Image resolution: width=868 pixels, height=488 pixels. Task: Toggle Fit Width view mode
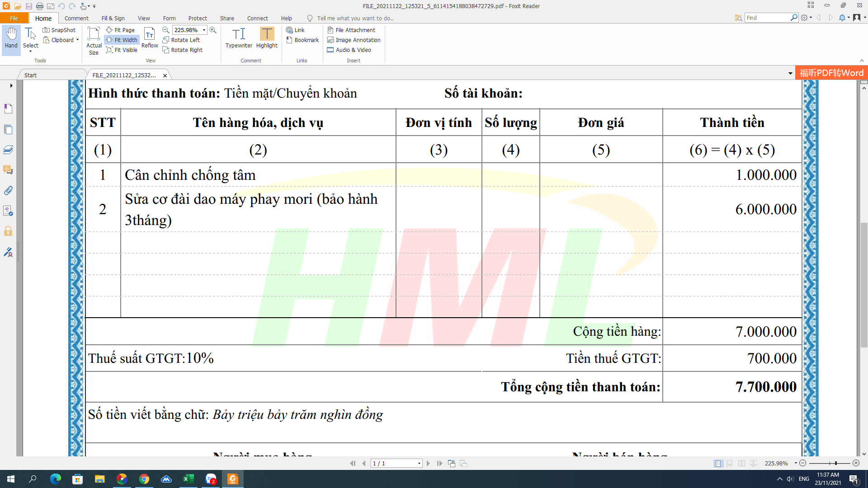click(122, 40)
